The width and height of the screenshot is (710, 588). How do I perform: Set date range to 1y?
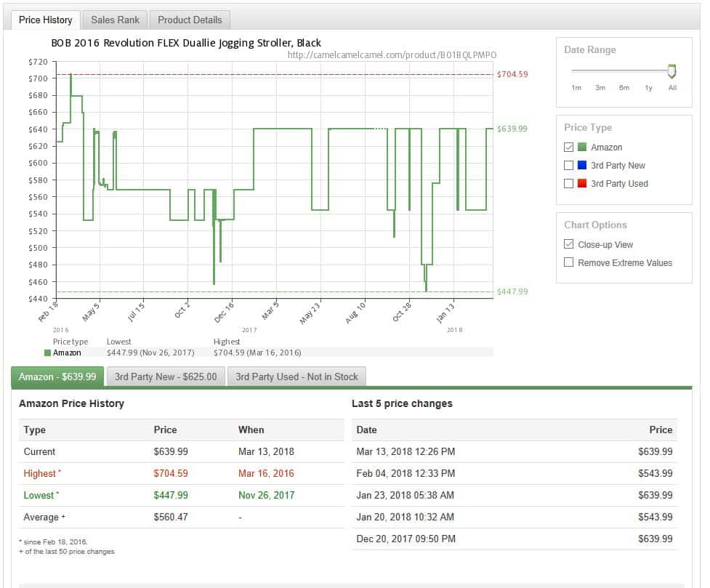[x=648, y=87]
